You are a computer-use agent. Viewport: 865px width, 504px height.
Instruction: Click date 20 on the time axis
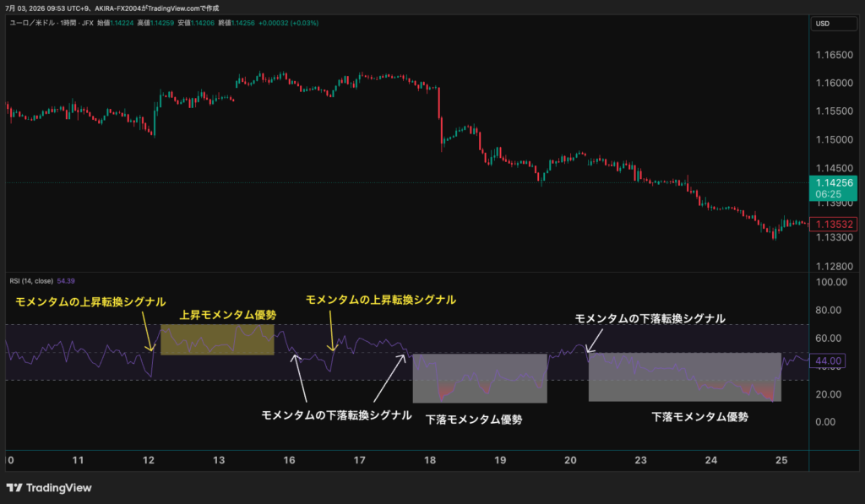570,460
